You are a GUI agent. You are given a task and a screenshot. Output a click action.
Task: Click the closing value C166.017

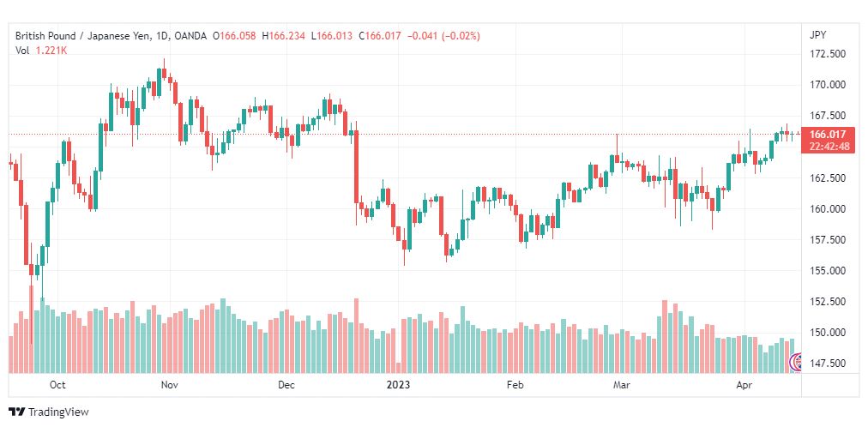379,36
